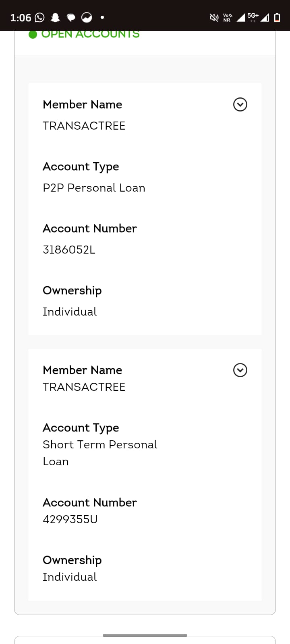Tap the chat bubble notification icon
The width and height of the screenshot is (290, 644).
[x=71, y=17]
